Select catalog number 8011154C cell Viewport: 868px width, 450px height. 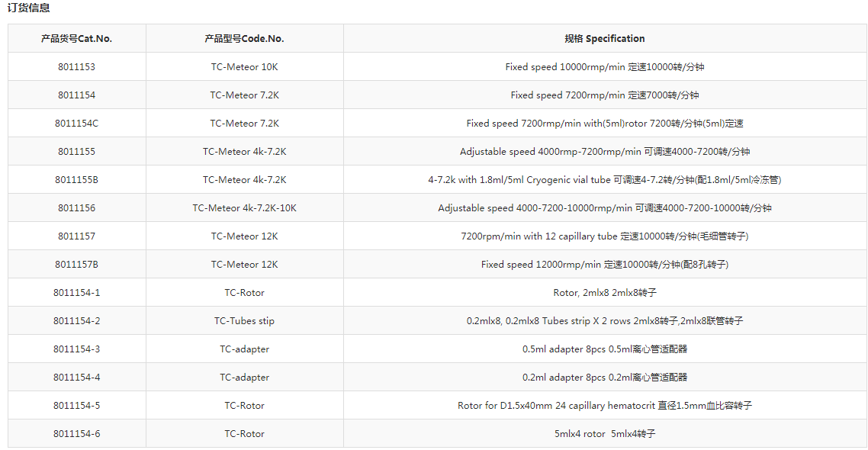coord(77,123)
